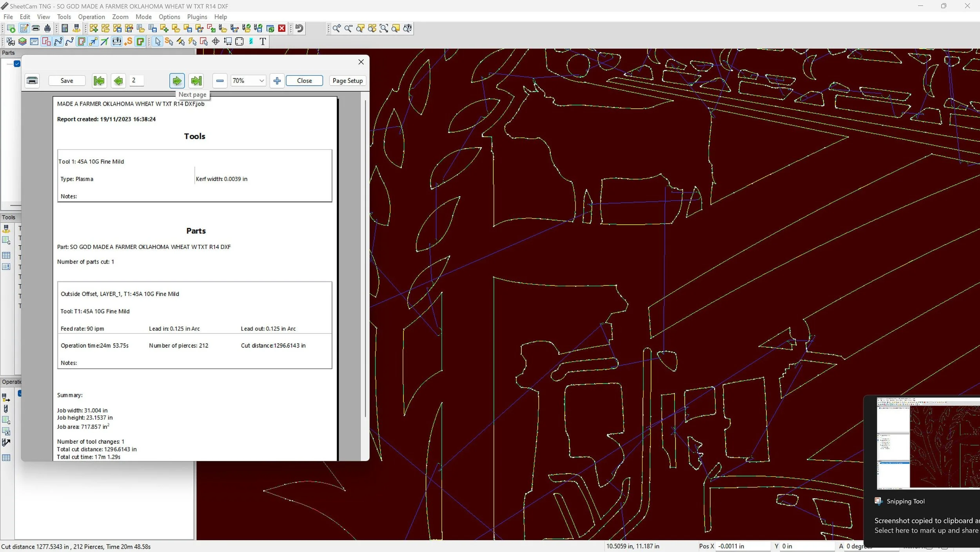Click the print icon in report preview

32,81
